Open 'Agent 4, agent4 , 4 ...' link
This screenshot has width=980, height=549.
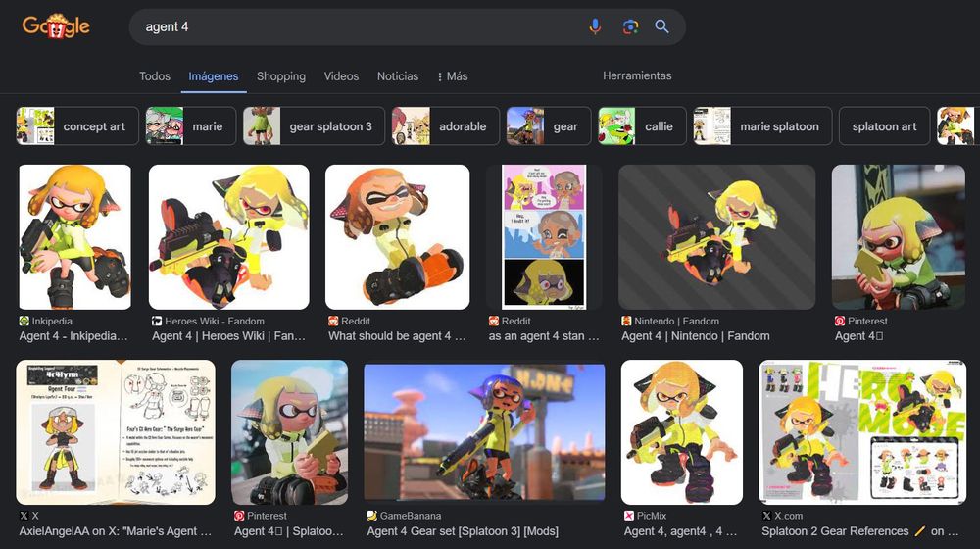tap(681, 531)
